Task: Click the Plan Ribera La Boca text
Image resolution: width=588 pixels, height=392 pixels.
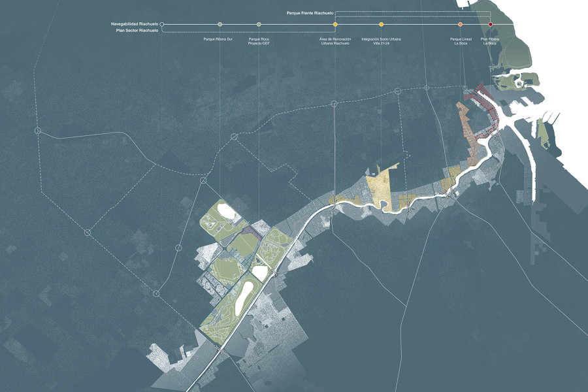Action: click(x=491, y=41)
